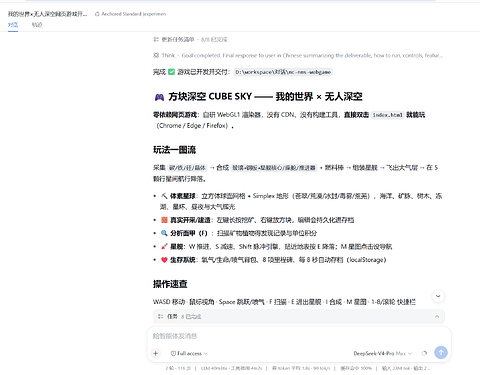This screenshot has height=375, width=480.
Task: Click the WASD 移动 controls line
Action: tap(284, 302)
